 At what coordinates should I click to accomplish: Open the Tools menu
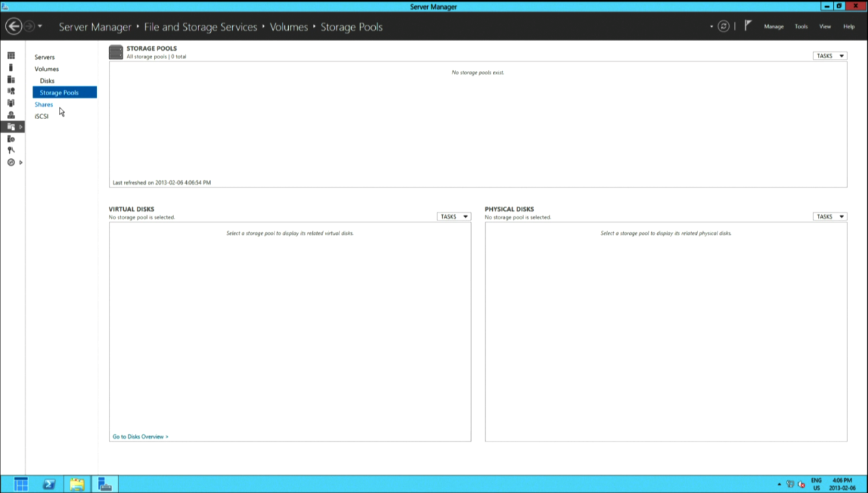point(801,27)
